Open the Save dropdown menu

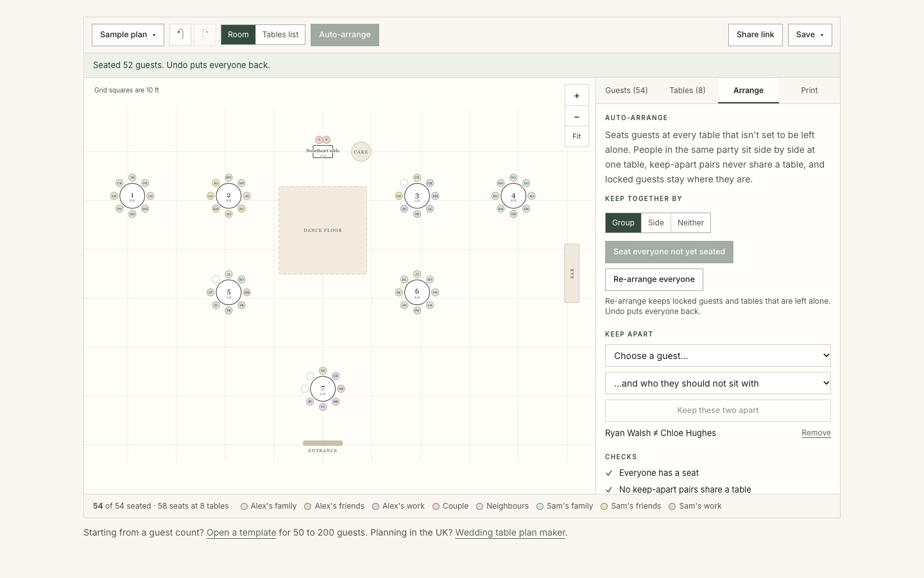(x=810, y=35)
